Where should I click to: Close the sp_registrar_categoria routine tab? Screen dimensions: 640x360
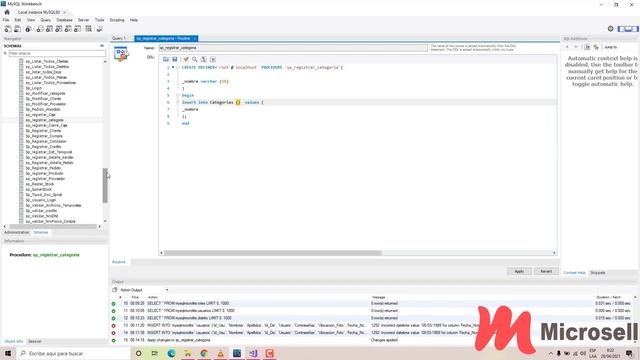(x=195, y=38)
